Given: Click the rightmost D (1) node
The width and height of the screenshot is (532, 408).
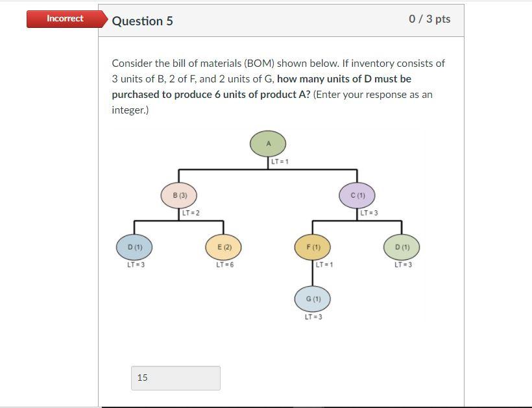Looking at the screenshot, I should click(x=401, y=247).
